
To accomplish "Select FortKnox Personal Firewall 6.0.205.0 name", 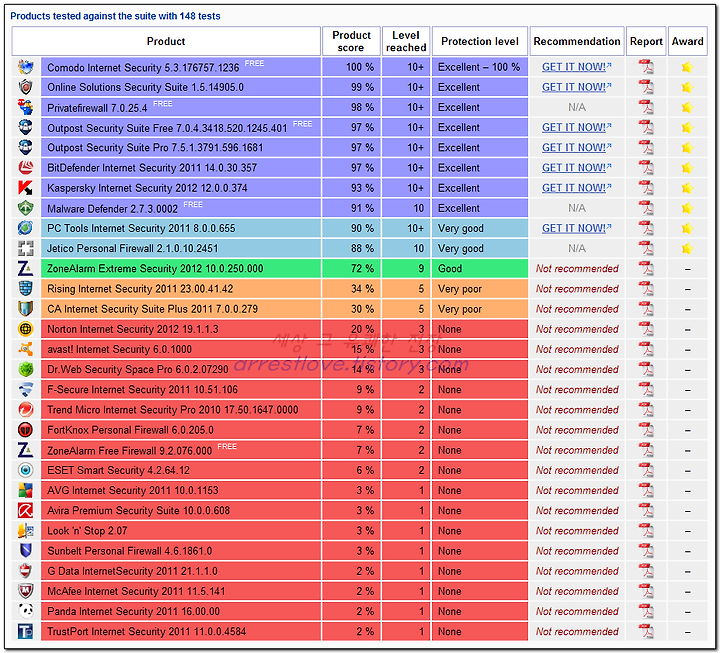I will tap(130, 430).
